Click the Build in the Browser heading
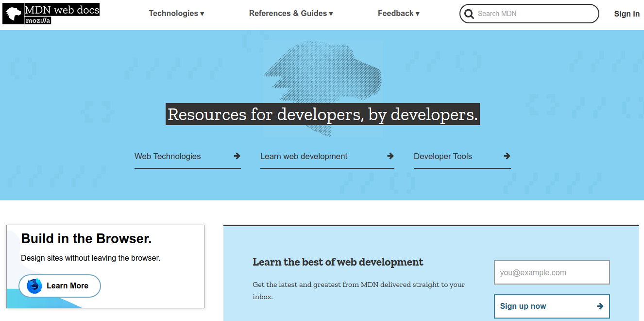This screenshot has height=321, width=644. (x=86, y=239)
